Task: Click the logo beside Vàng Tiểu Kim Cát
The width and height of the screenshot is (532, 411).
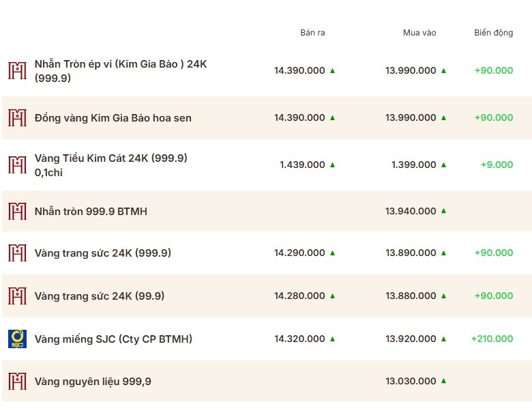Action: 17,165
